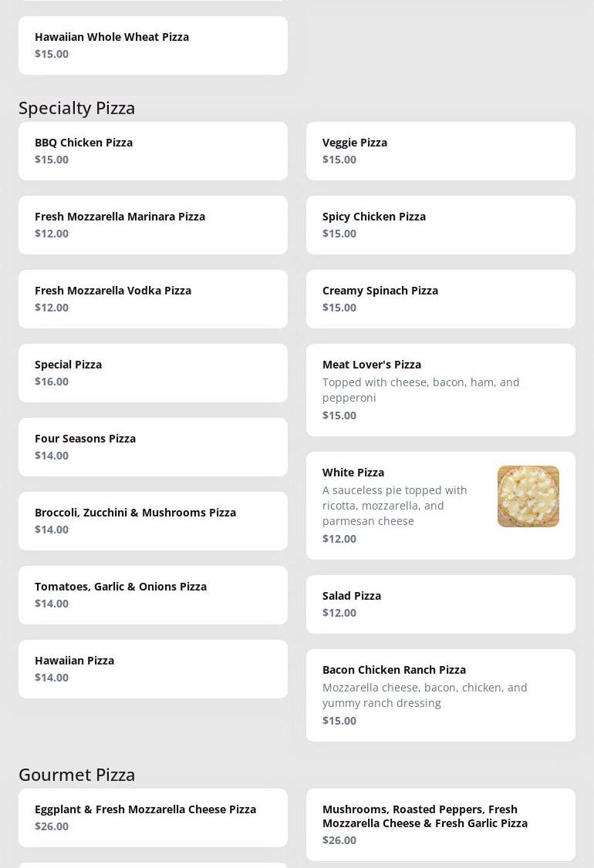
Task: Open the Four Seasons Pizza item
Action: (x=153, y=447)
